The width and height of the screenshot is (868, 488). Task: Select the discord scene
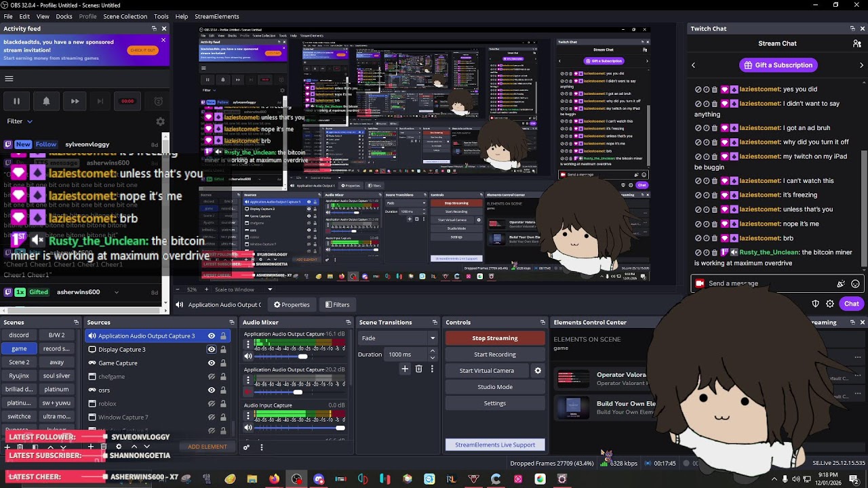pyautogui.click(x=19, y=335)
